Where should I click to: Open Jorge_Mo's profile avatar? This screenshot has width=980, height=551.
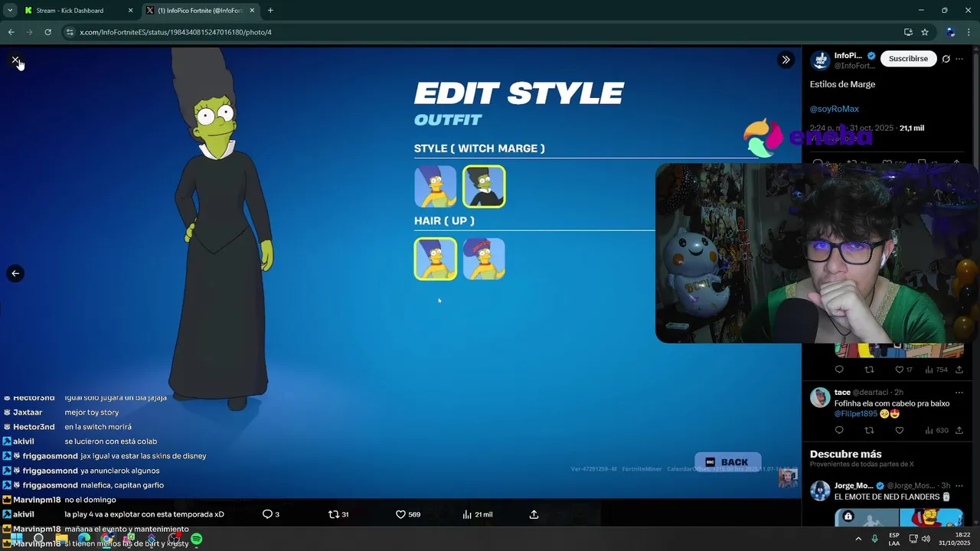pyautogui.click(x=820, y=491)
